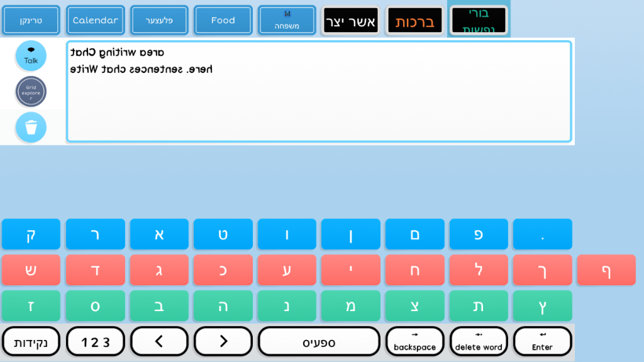644x362 pixels.
Task: Switch to the 1 2 3 numbers keyboard
Action: 95,341
